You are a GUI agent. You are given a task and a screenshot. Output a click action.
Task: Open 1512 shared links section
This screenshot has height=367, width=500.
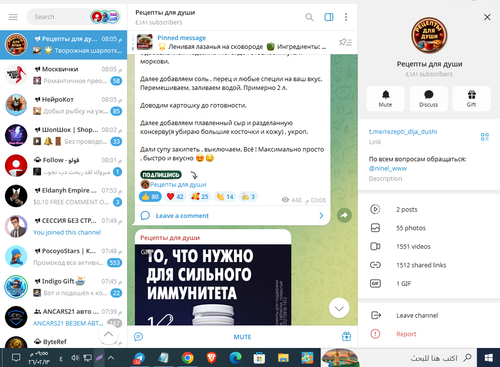pos(429,265)
